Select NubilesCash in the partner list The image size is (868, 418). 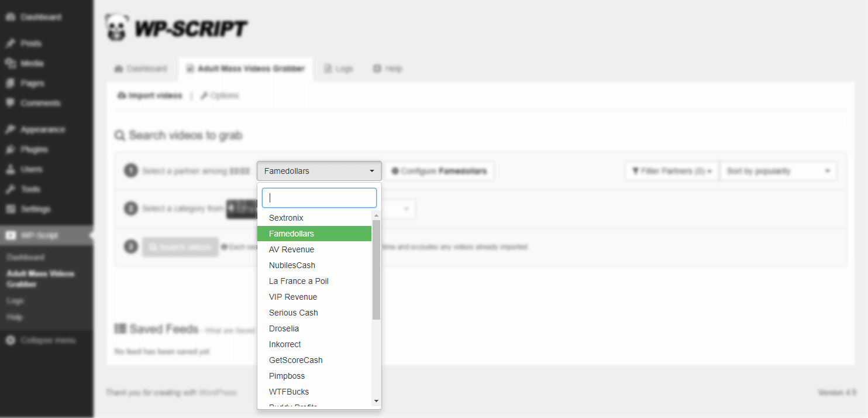click(315, 265)
